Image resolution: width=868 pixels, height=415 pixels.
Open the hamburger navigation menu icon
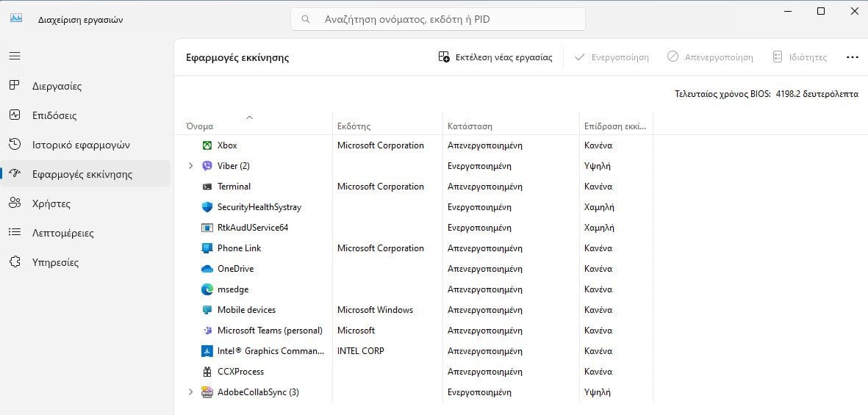point(15,56)
